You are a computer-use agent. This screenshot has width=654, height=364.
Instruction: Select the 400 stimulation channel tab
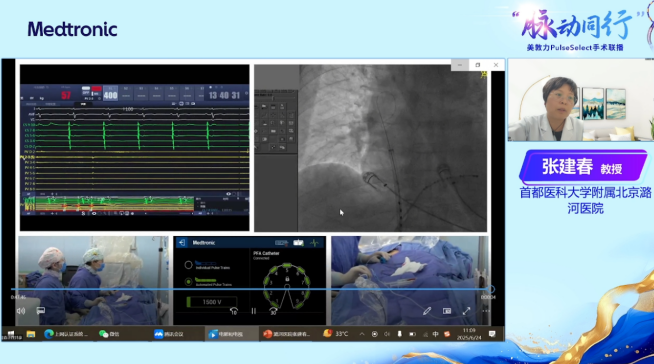click(111, 94)
